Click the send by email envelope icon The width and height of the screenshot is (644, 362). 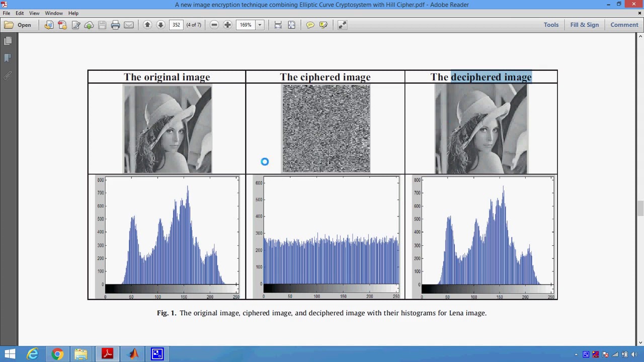click(129, 25)
